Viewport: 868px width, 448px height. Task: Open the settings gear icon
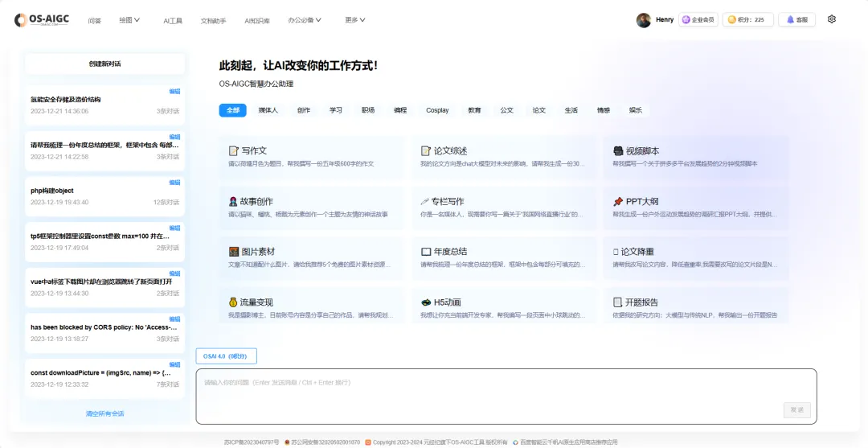pyautogui.click(x=832, y=19)
